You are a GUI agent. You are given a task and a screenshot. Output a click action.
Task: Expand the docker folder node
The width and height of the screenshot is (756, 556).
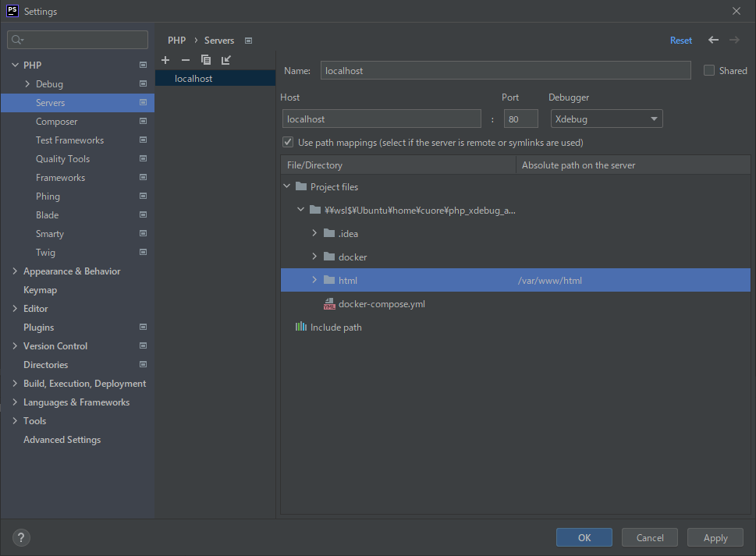click(314, 257)
